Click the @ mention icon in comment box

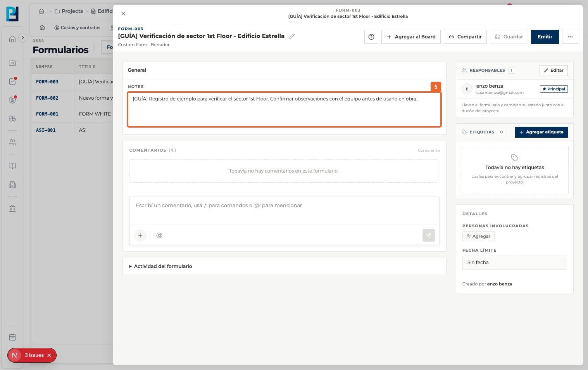click(x=159, y=235)
